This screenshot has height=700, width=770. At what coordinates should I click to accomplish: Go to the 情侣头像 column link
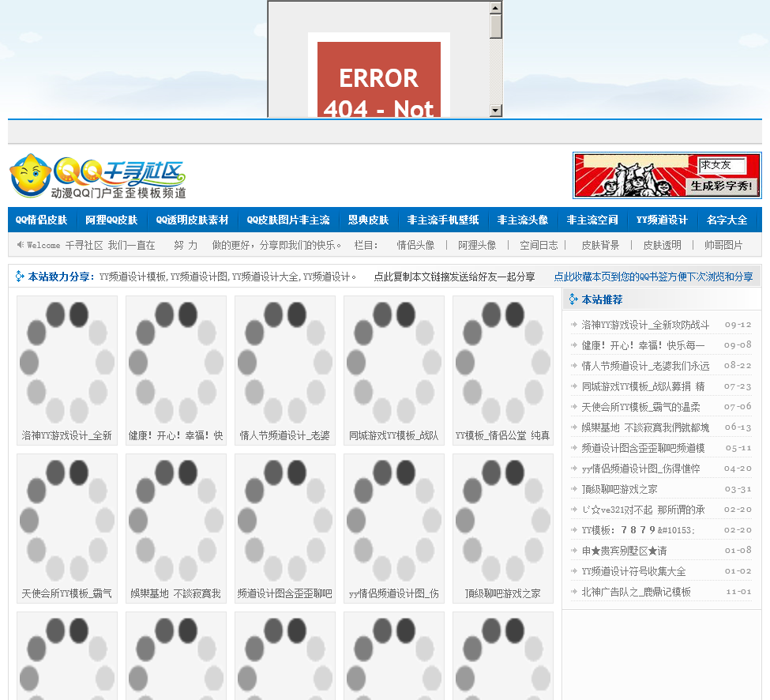pos(416,245)
